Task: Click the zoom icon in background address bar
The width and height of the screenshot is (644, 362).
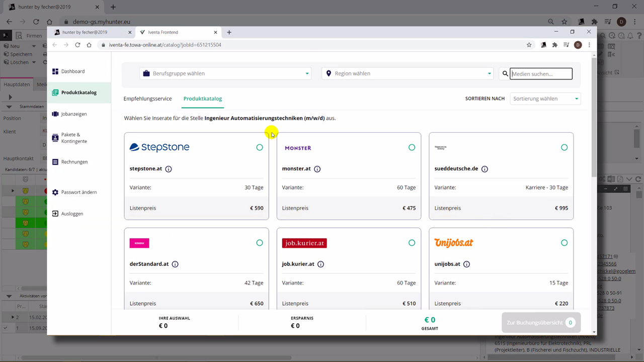Action: click(x=551, y=22)
